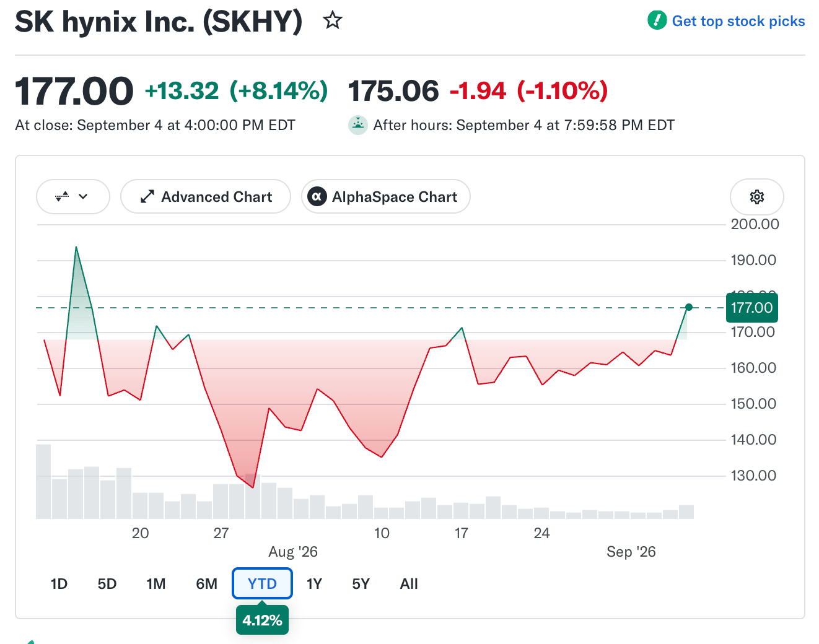Viewport: 819px width, 644px height.
Task: Click the after-hours price 175.06
Action: (393, 91)
